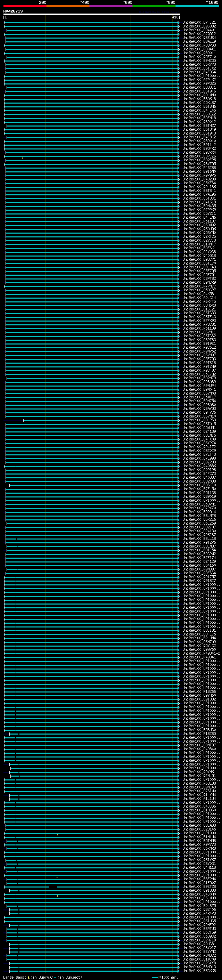Select label UniRef100_C5XL67

(x=199, y=103)
